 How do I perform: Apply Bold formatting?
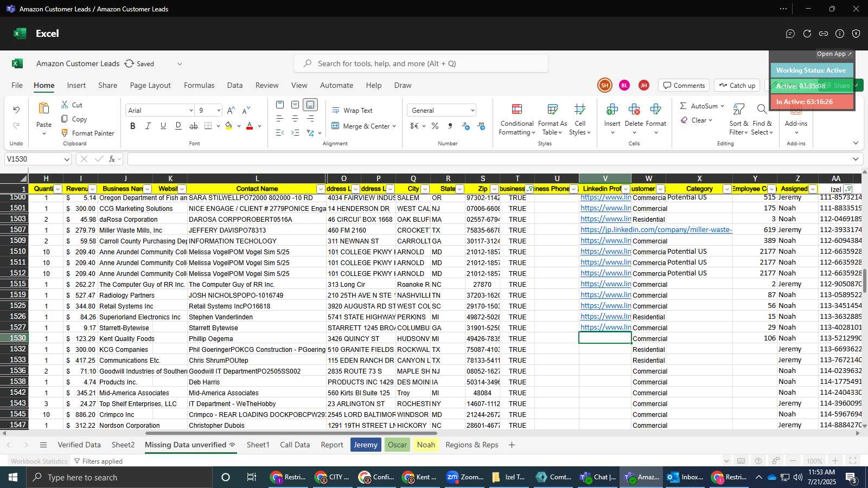point(133,126)
